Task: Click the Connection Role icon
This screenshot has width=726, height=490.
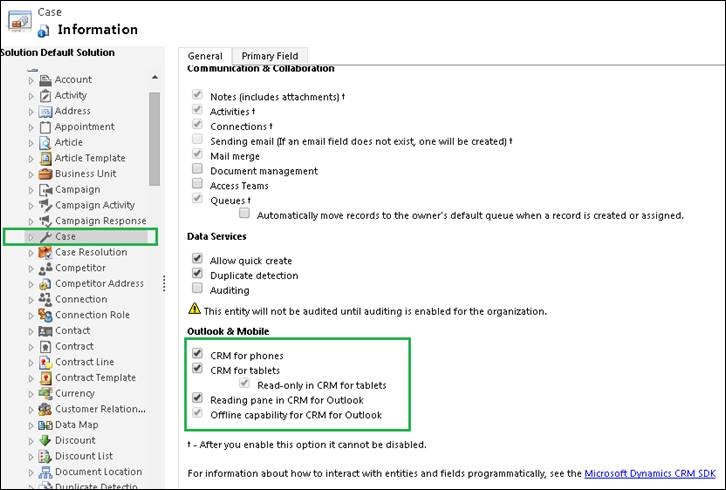Action: (45, 315)
